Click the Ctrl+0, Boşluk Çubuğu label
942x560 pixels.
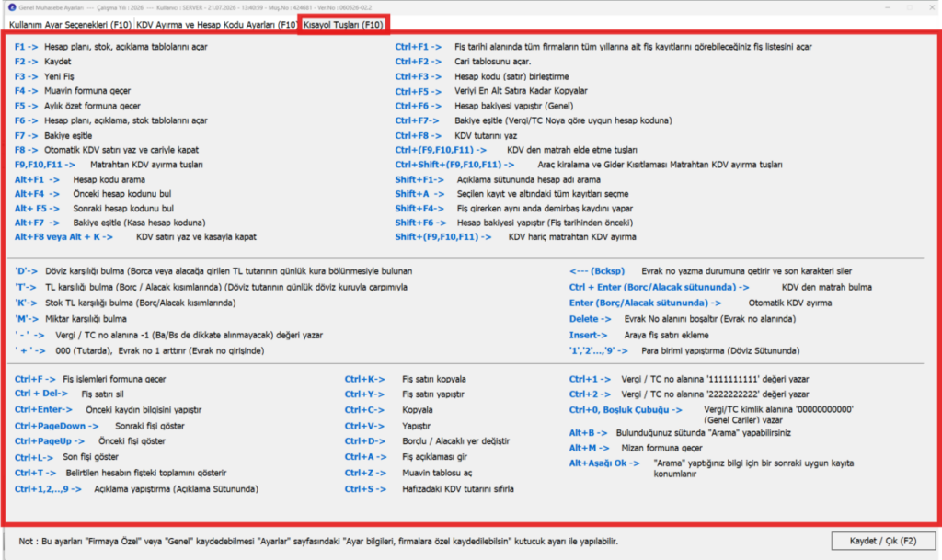[626, 410]
